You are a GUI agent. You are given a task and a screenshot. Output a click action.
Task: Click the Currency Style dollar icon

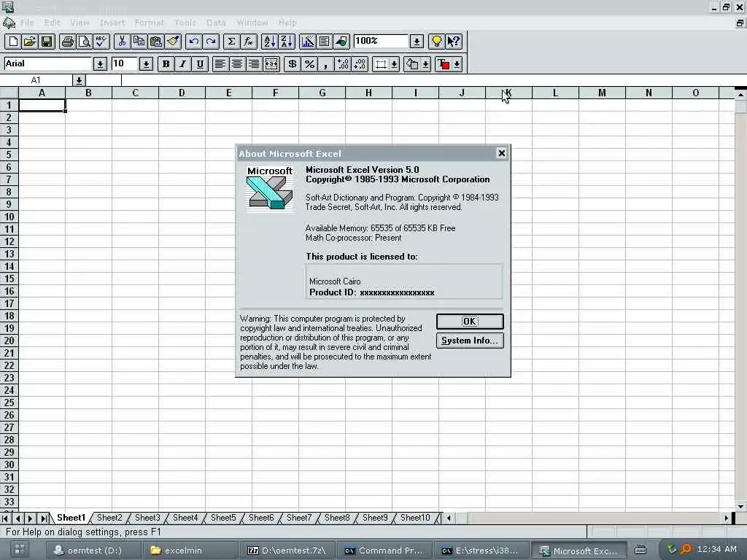tap(292, 64)
